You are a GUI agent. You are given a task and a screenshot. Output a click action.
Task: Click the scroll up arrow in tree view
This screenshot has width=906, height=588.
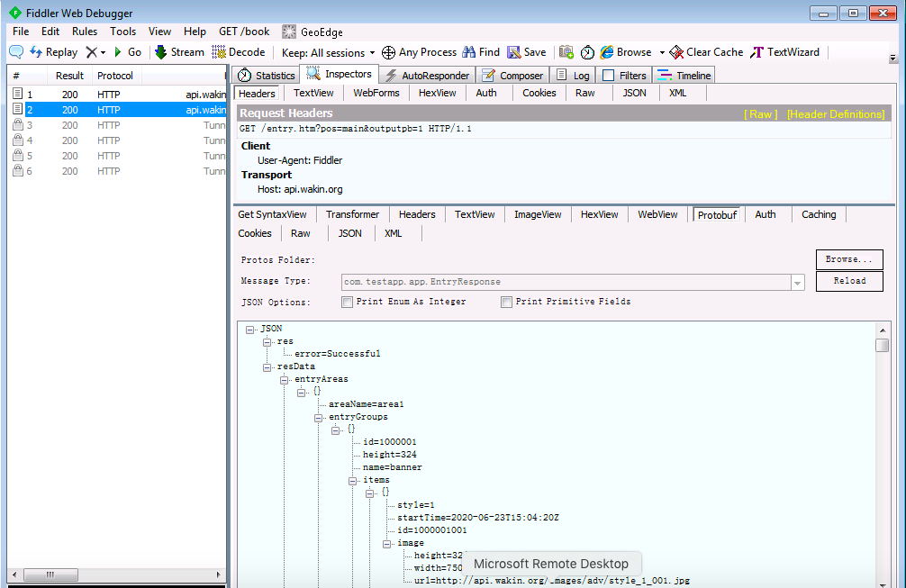coord(883,330)
